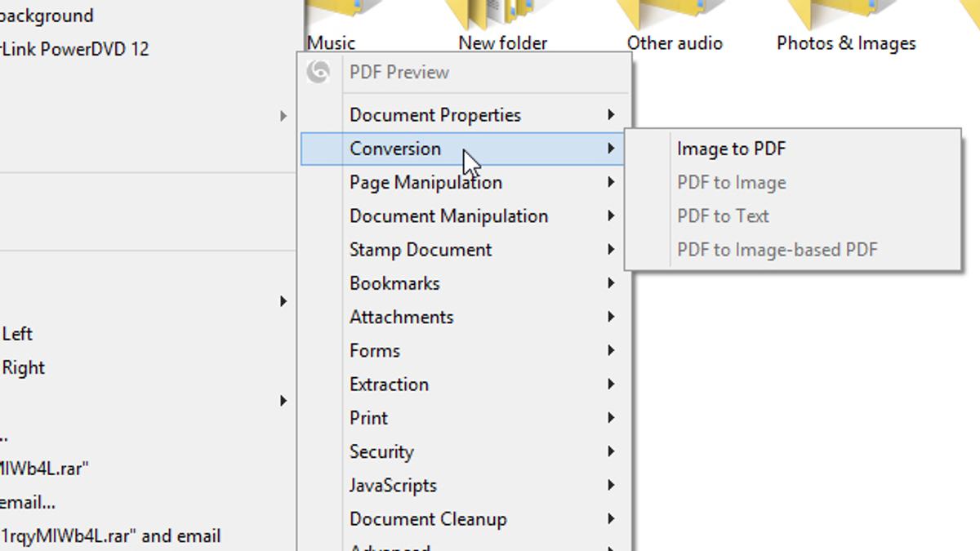Click the PDF Preview swirl icon

point(318,72)
